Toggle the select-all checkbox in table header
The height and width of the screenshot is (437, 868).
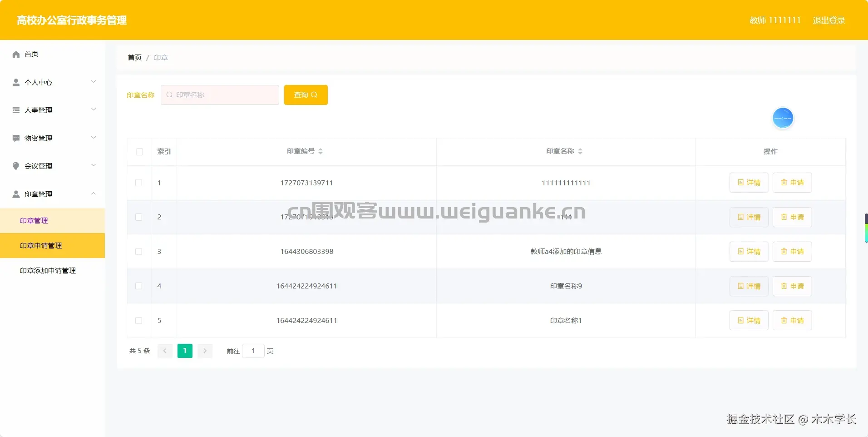click(139, 152)
